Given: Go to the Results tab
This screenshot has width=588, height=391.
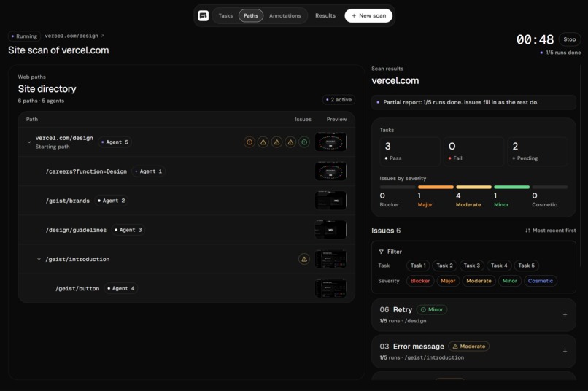Looking at the screenshot, I should [x=325, y=16].
